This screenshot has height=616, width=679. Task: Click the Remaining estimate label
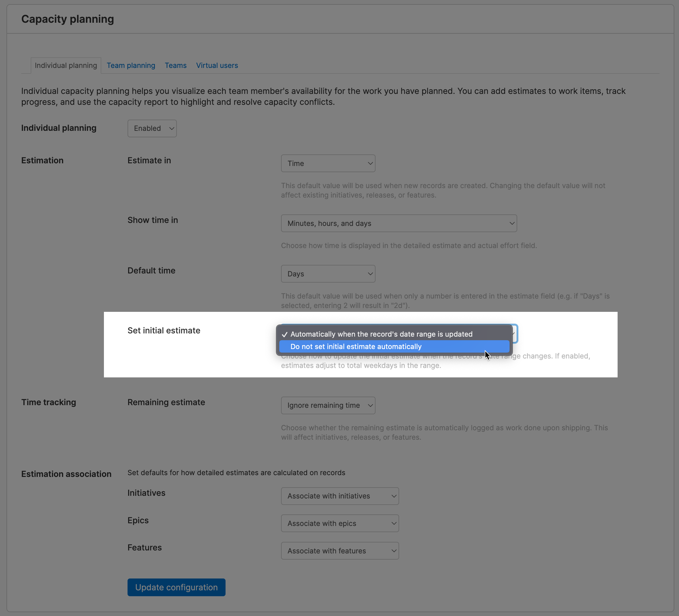pos(166,402)
